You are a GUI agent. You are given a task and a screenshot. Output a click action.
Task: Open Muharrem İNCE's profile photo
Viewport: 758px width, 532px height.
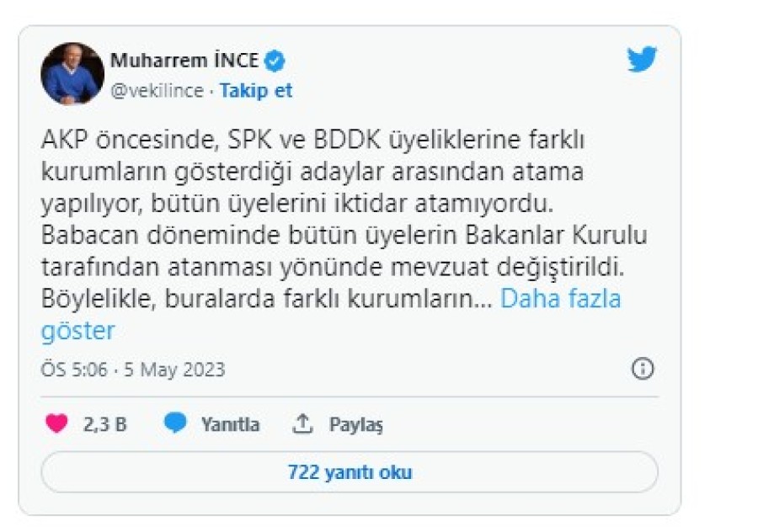click(x=72, y=74)
